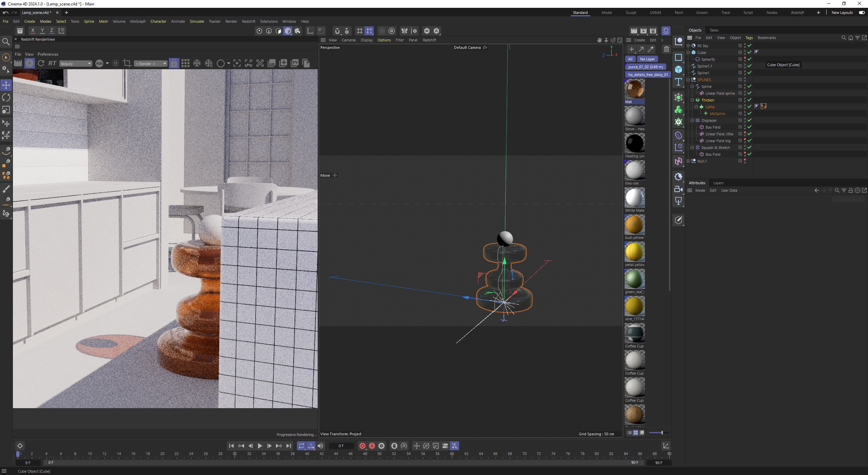Toggle the Cube object's enabled checkmark

[749, 53]
